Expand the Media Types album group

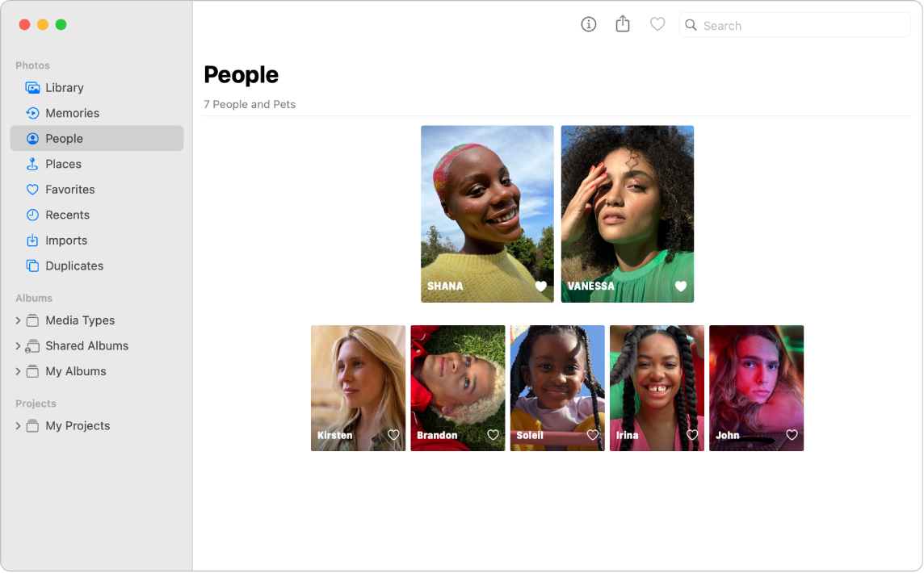coord(18,320)
